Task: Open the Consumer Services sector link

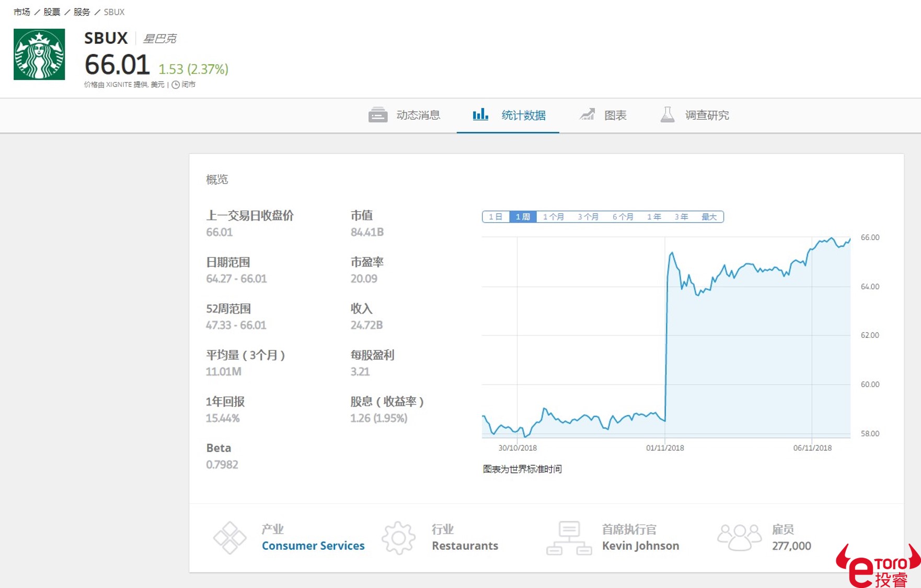Action: point(313,546)
